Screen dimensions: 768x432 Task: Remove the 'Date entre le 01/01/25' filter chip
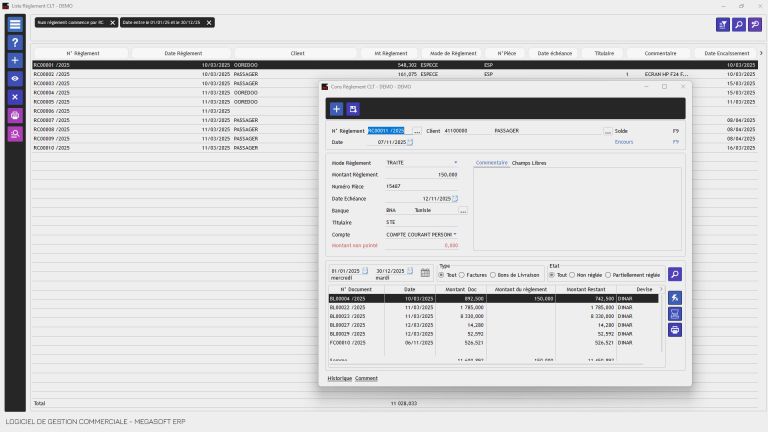click(209, 23)
